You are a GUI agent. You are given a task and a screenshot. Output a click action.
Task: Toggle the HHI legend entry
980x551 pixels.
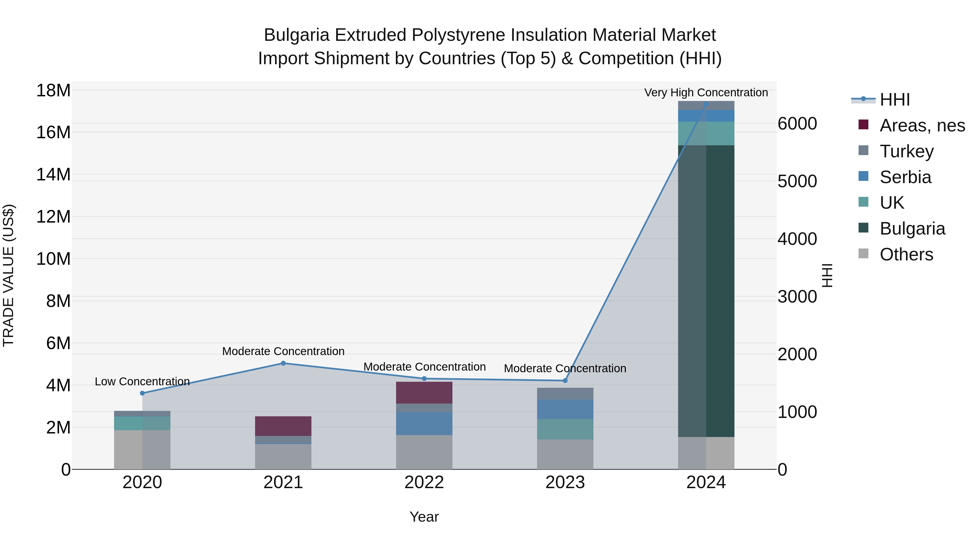(881, 100)
